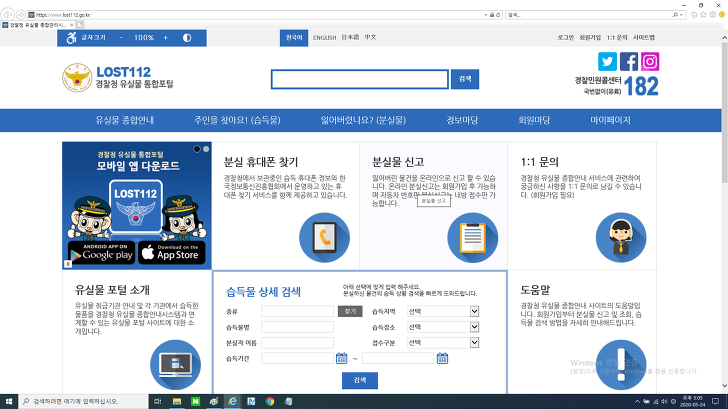The width and height of the screenshot is (728, 409).
Task: Click the 로그인 login link
Action: [x=565, y=37]
